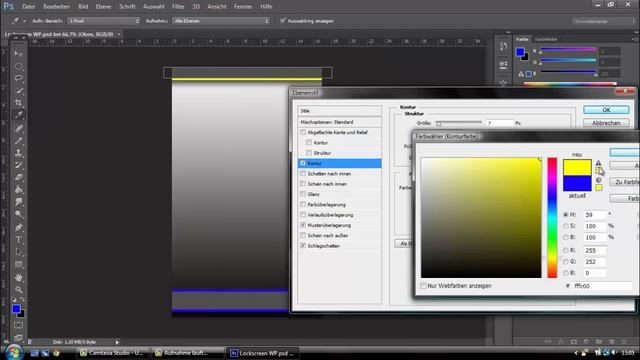Enable Abgeflachte Kante und Relief checkbox

(303, 132)
